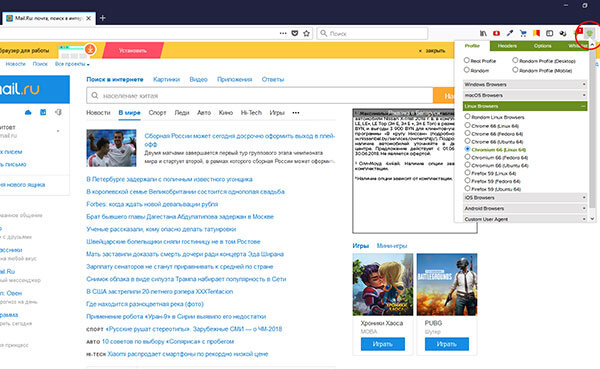The height and width of the screenshot is (369, 600).
Task: Open the Library icon in browser toolbar
Action: 483,33
